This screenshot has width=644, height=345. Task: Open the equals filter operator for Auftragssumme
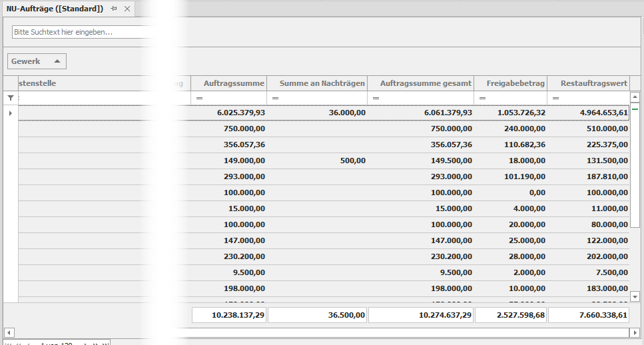(x=198, y=99)
